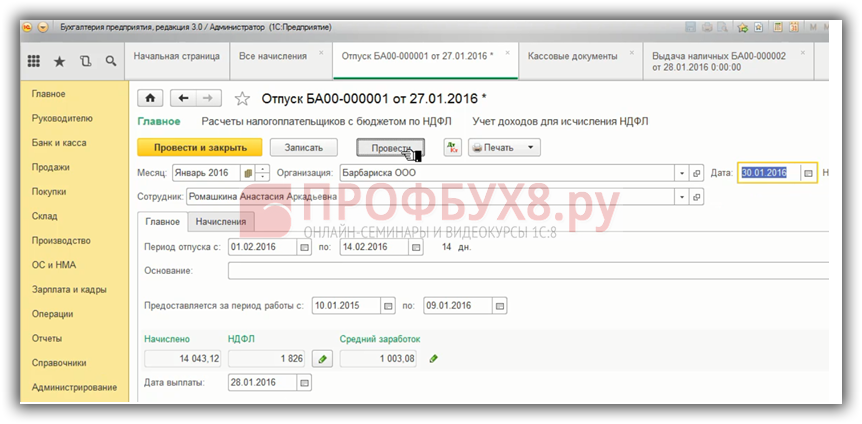
Task: Expand the Печать button dropdown arrow
Action: tap(531, 147)
